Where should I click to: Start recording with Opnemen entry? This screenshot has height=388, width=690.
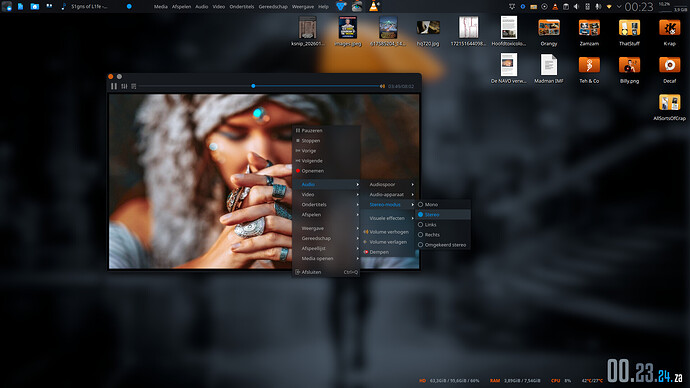(x=327, y=171)
